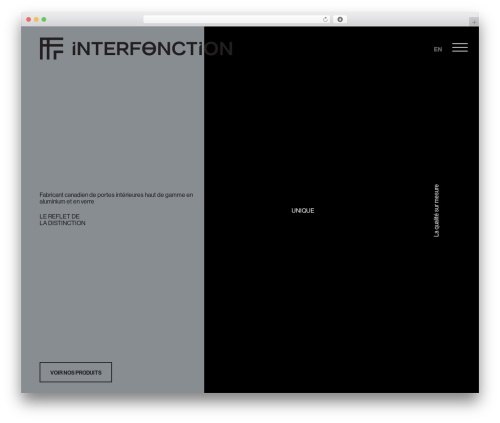Image resolution: width=500 pixels, height=423 pixels.
Task: Open the extension icon beside address bar
Action: [x=340, y=19]
